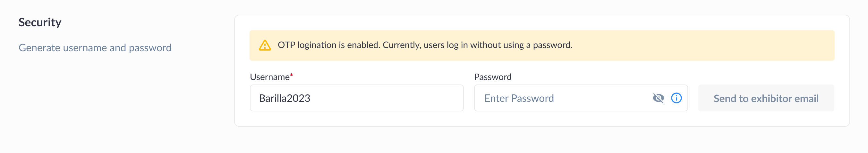The image size is (868, 153).
Task: Click the Password field label
Action: click(493, 77)
